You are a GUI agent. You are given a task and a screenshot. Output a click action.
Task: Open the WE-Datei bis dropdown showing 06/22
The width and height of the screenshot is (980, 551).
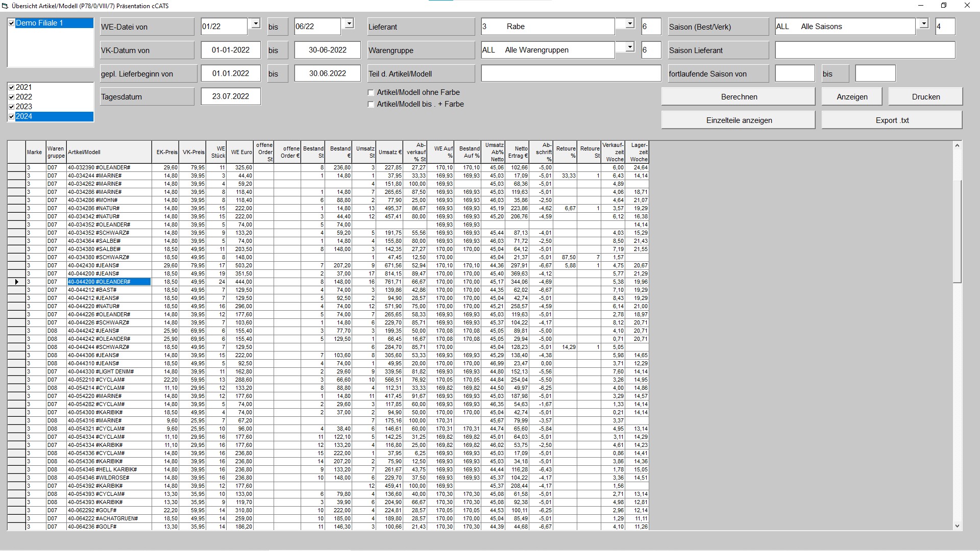click(x=349, y=23)
